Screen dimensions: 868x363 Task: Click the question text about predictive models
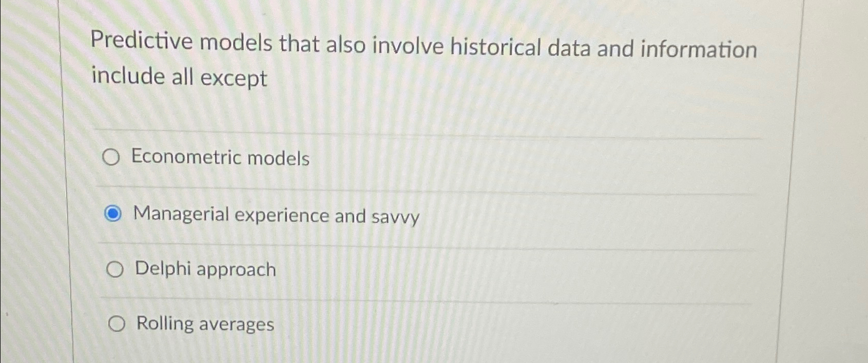pyautogui.click(x=424, y=48)
